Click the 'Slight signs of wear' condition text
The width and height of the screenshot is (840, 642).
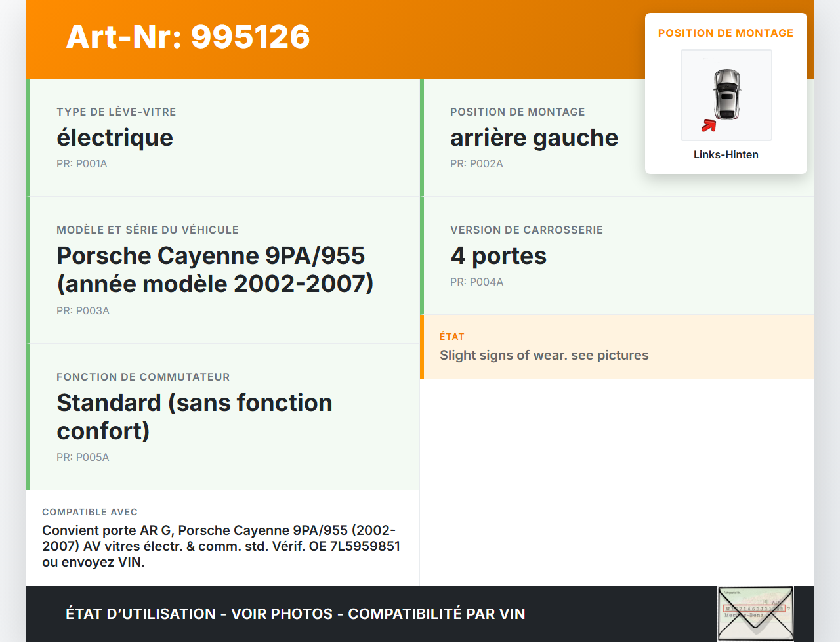544,355
